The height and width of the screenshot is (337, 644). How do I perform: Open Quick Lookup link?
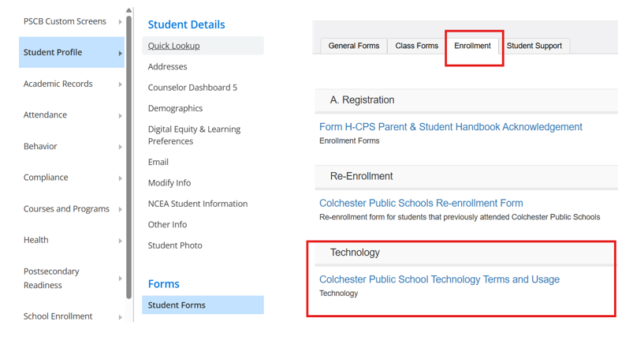pos(173,46)
